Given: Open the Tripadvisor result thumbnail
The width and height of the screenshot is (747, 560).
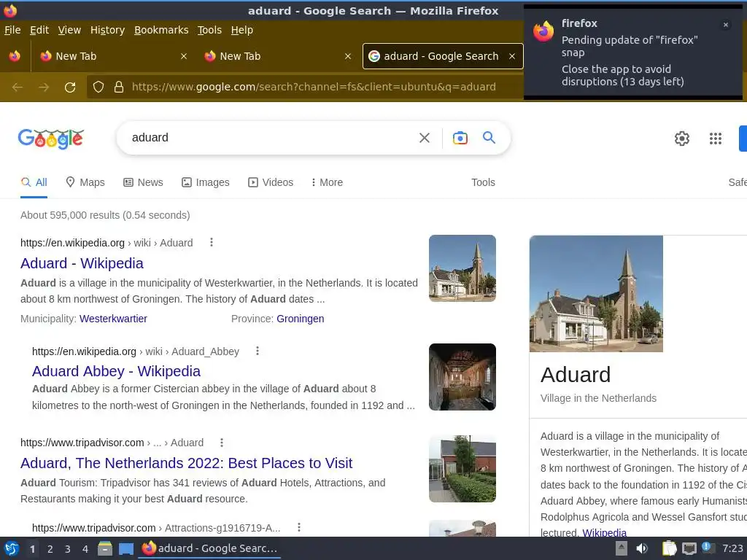Looking at the screenshot, I should tap(462, 469).
